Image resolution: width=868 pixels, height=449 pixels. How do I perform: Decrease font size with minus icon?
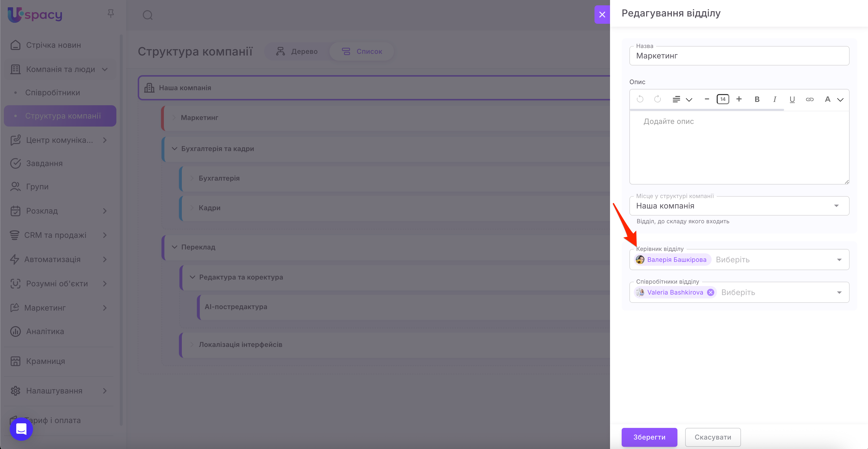[707, 99]
